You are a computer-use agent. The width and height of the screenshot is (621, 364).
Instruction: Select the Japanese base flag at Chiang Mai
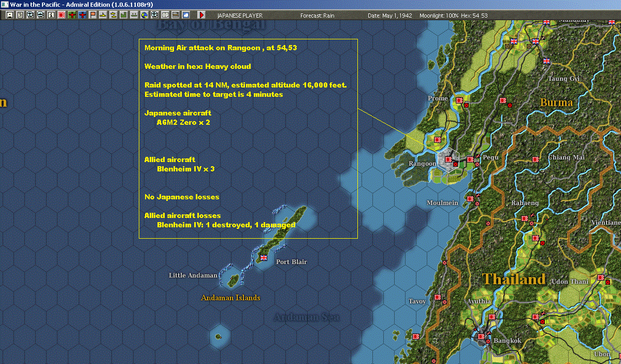coord(536,159)
